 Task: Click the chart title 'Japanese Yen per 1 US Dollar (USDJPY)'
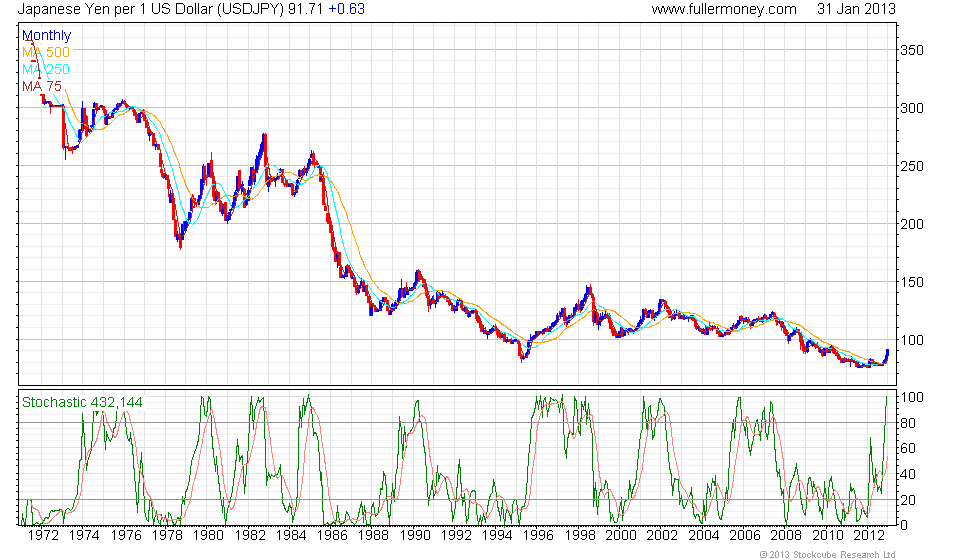(x=151, y=9)
